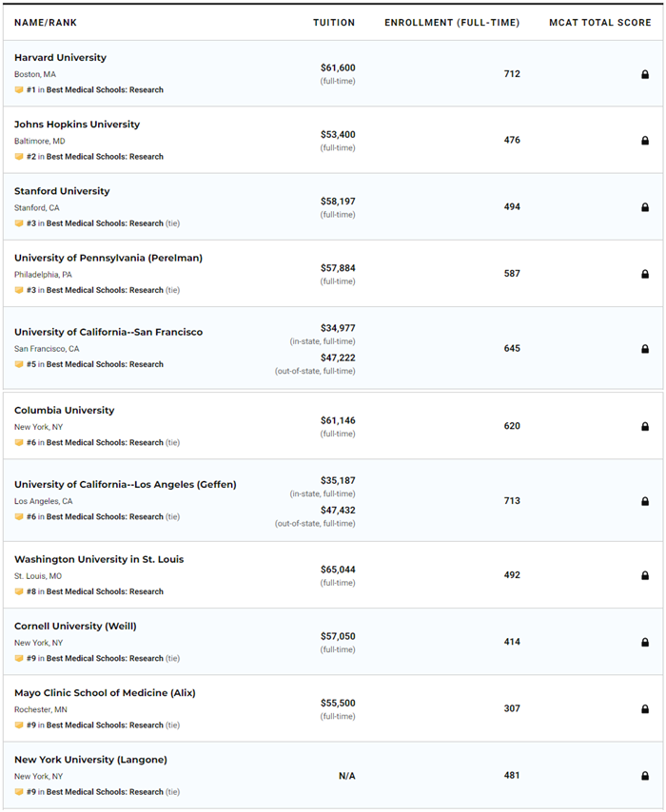Click the Enrollment (Full-Time) column header
Image resolution: width=666 pixels, height=812 pixels.
pyautogui.click(x=452, y=23)
